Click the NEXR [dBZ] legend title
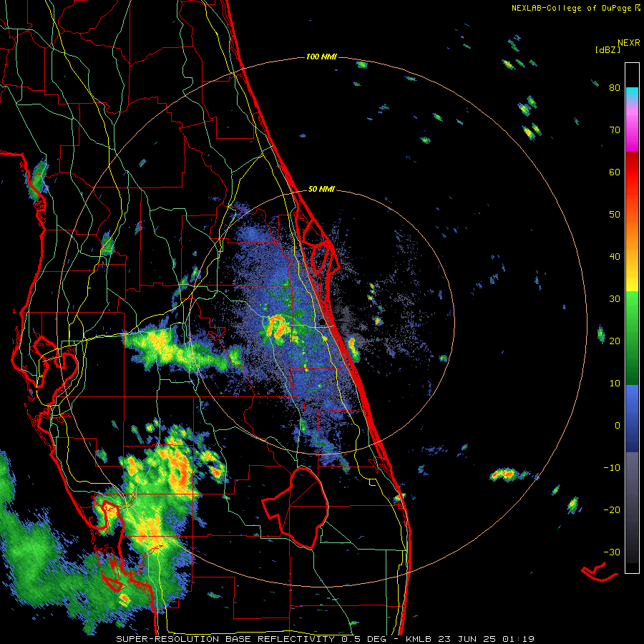 tap(618, 46)
